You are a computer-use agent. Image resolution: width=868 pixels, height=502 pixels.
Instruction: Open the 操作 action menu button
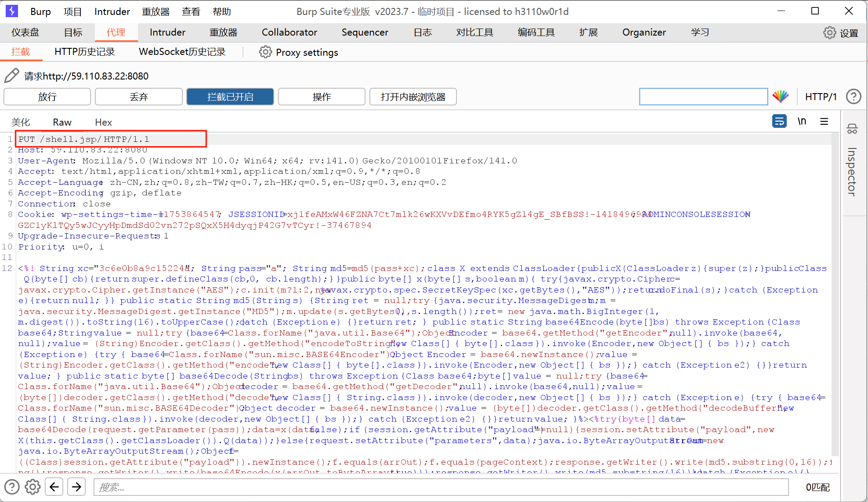322,97
